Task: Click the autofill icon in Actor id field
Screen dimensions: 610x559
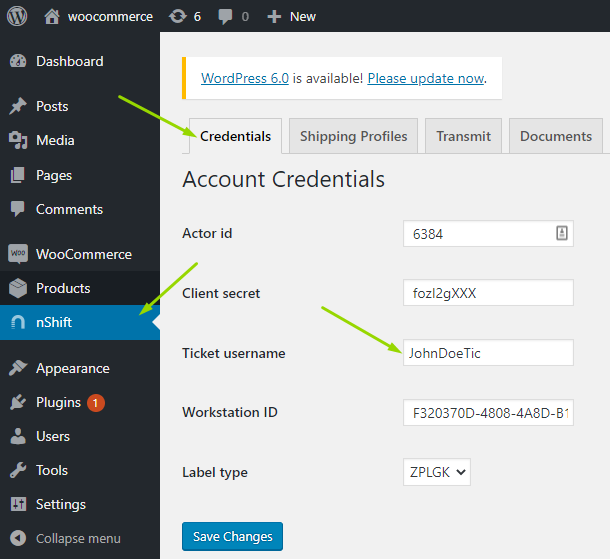Action: [561, 233]
